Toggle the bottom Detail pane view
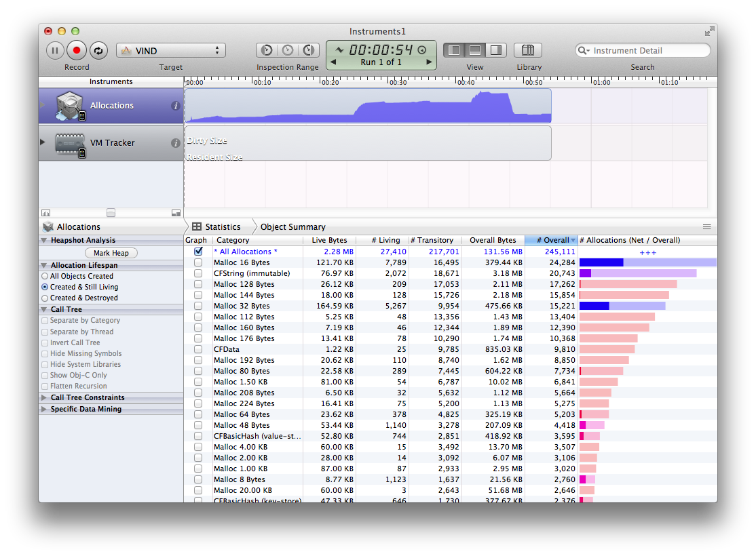The image size is (756, 556). [475, 50]
